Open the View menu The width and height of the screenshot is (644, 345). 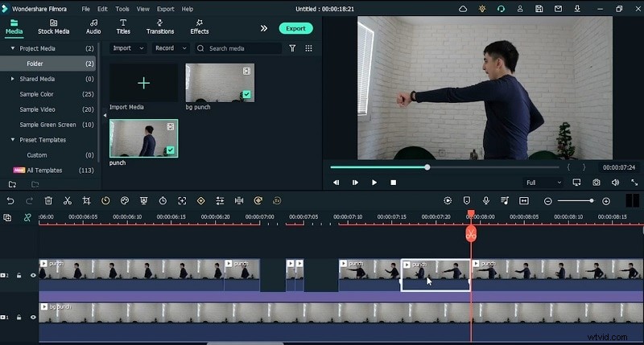(143, 9)
